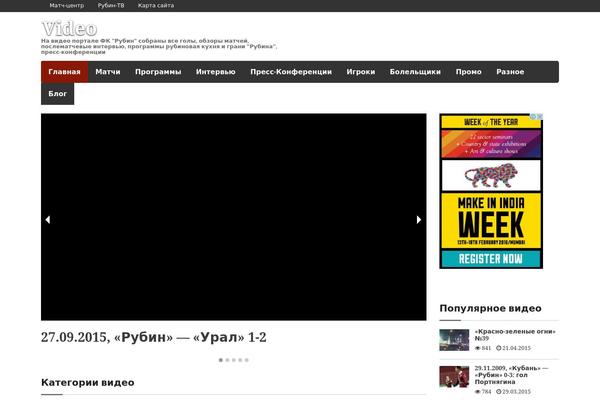Click the Video site logo

pos(69,29)
